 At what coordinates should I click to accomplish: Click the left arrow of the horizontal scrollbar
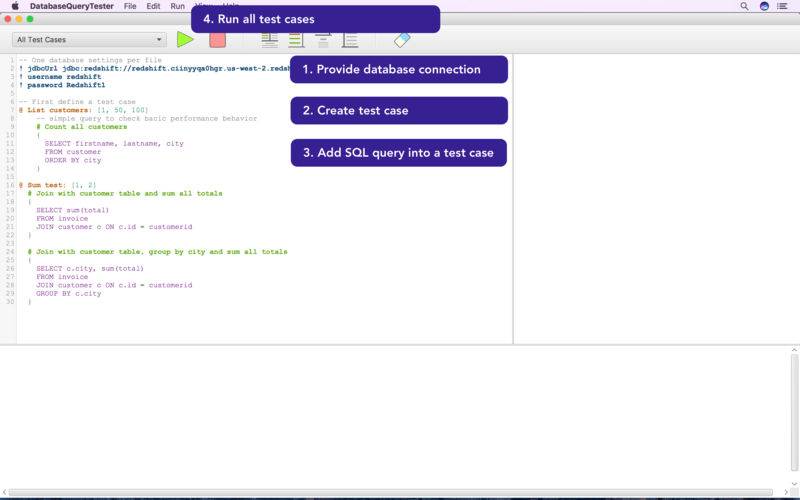5,492
